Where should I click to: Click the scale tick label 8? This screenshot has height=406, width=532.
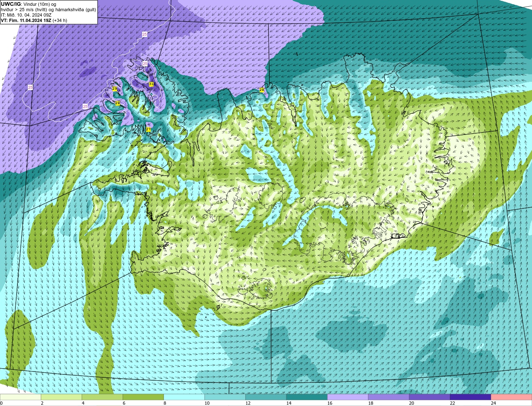click(165, 403)
